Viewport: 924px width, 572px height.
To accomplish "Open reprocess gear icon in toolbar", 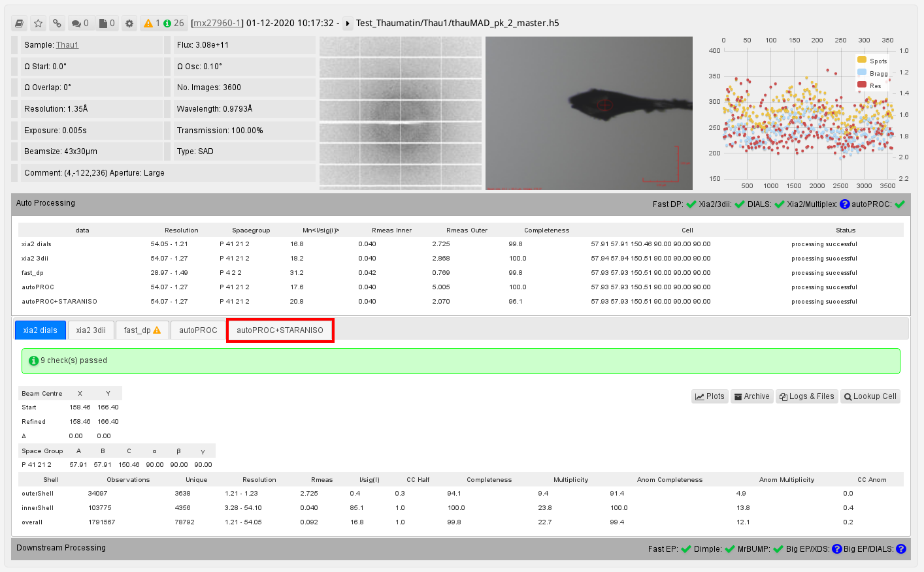I will tap(129, 24).
